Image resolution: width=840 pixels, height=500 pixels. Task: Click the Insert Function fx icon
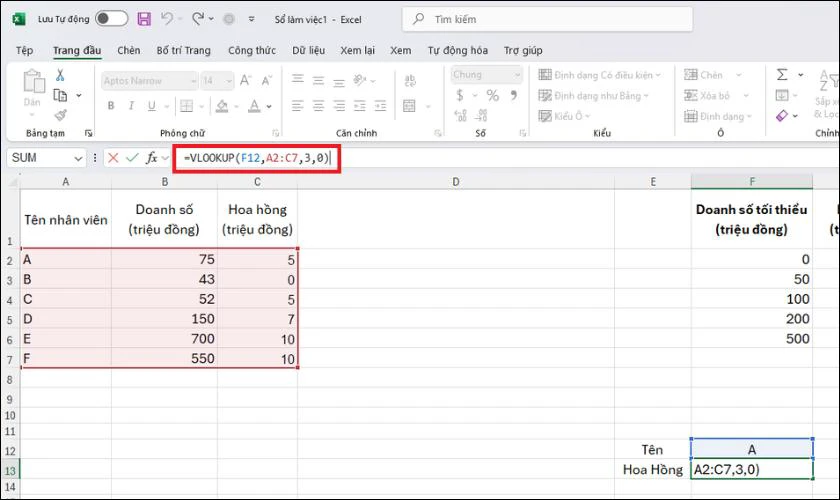(x=152, y=158)
